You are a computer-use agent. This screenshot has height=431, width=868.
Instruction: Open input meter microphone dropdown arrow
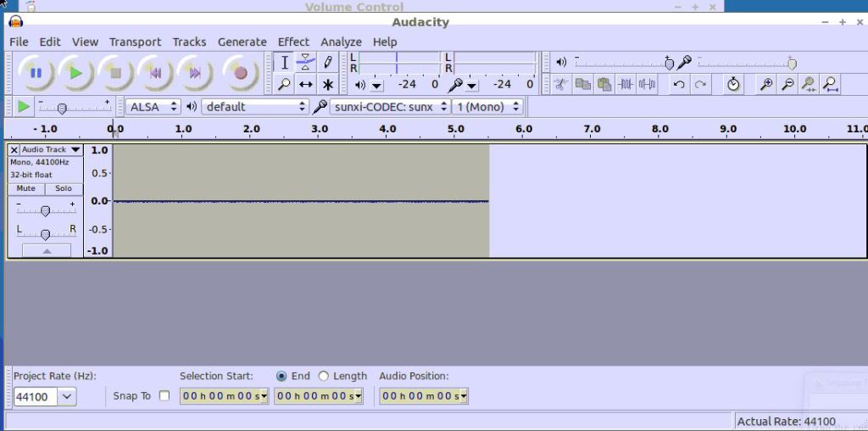471,86
